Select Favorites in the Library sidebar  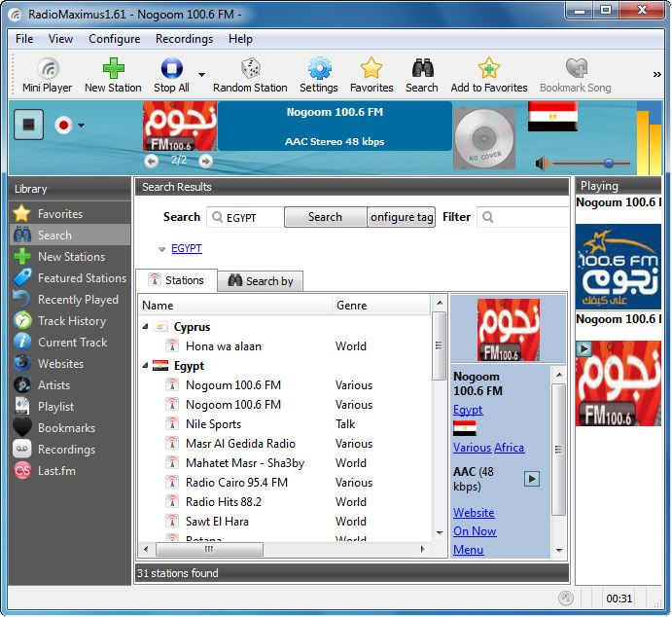coord(70,213)
